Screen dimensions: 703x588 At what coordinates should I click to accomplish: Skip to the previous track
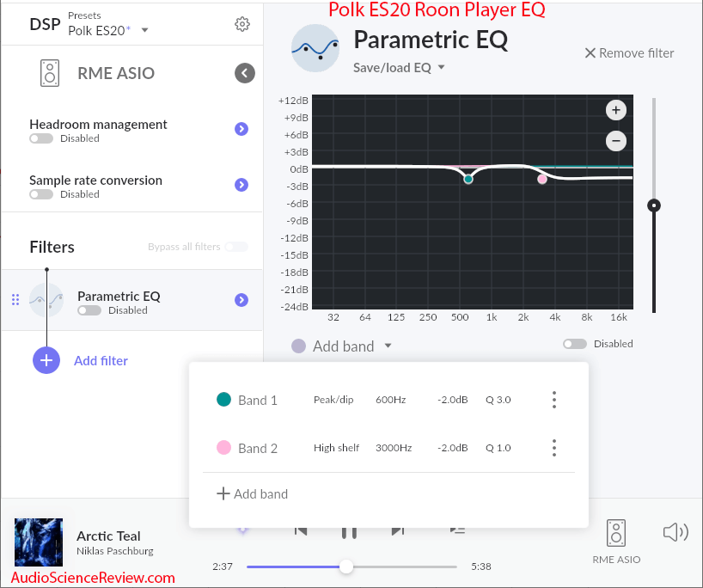point(301,531)
